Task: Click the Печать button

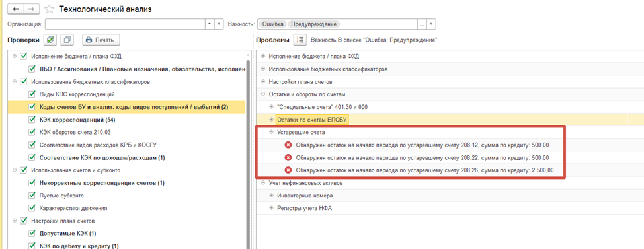Action: [101, 40]
